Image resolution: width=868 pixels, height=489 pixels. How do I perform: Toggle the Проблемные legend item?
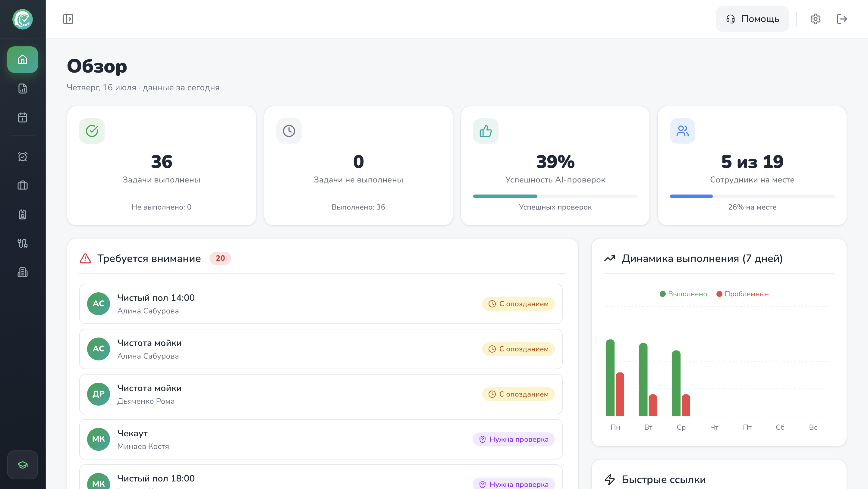coord(742,294)
